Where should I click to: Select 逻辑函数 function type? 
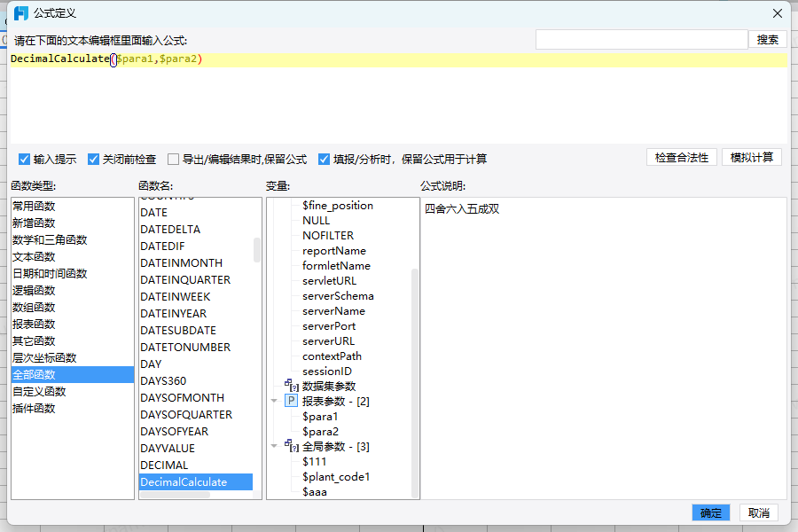[x=73, y=290]
